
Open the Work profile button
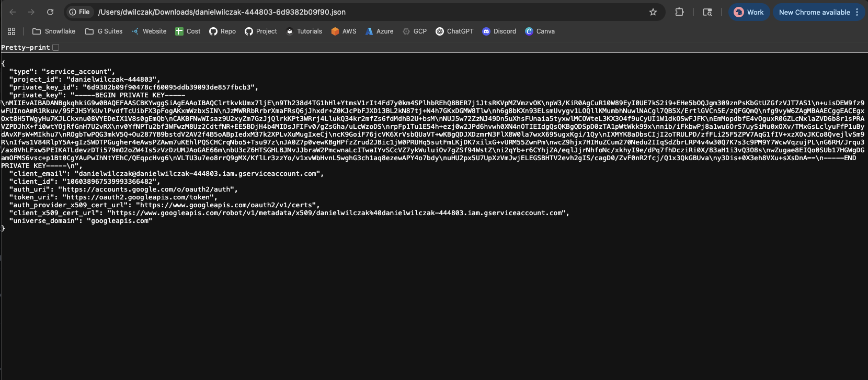coord(749,12)
